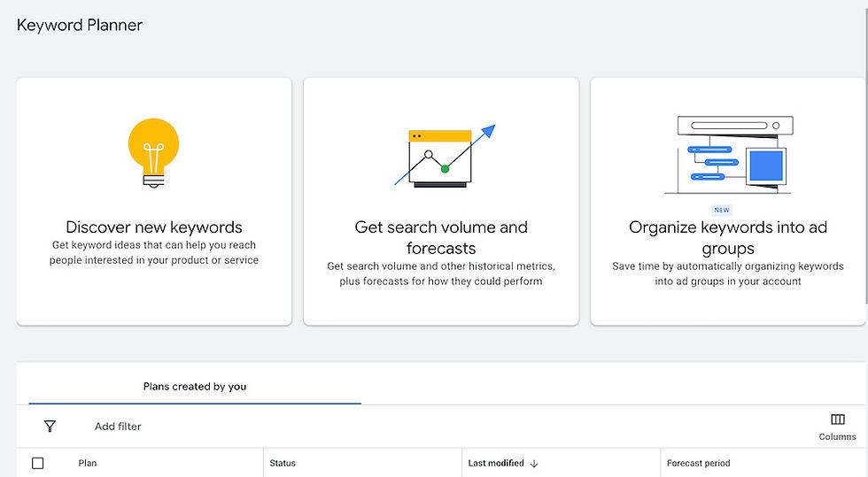The image size is (868, 477).
Task: Open Organize keywords into ad groups
Action: (728, 202)
